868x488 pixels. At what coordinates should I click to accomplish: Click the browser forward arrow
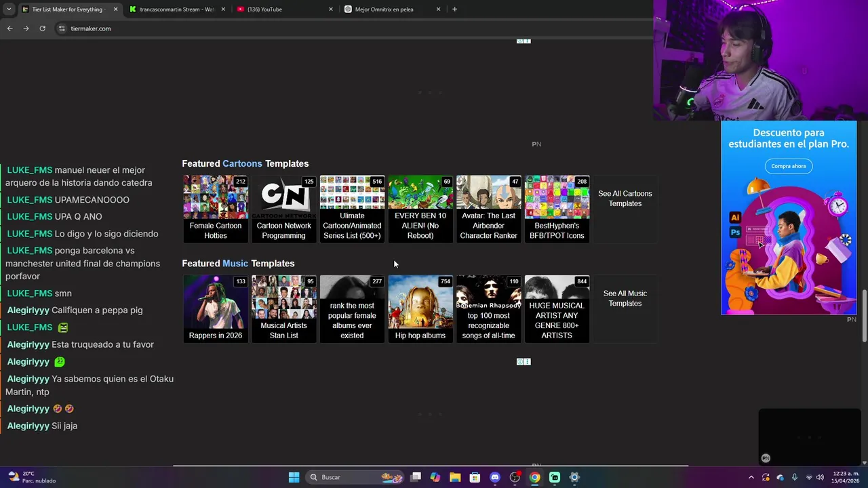point(26,28)
